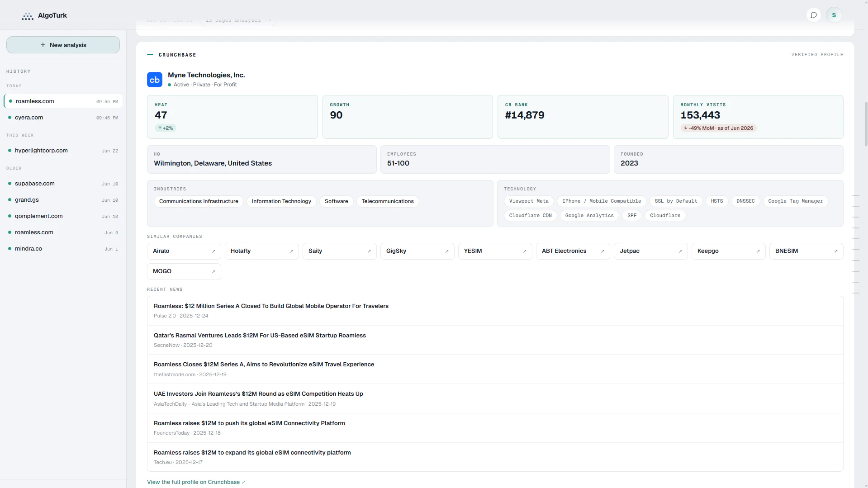Click the external arrow icon on Holafly

[291, 251]
